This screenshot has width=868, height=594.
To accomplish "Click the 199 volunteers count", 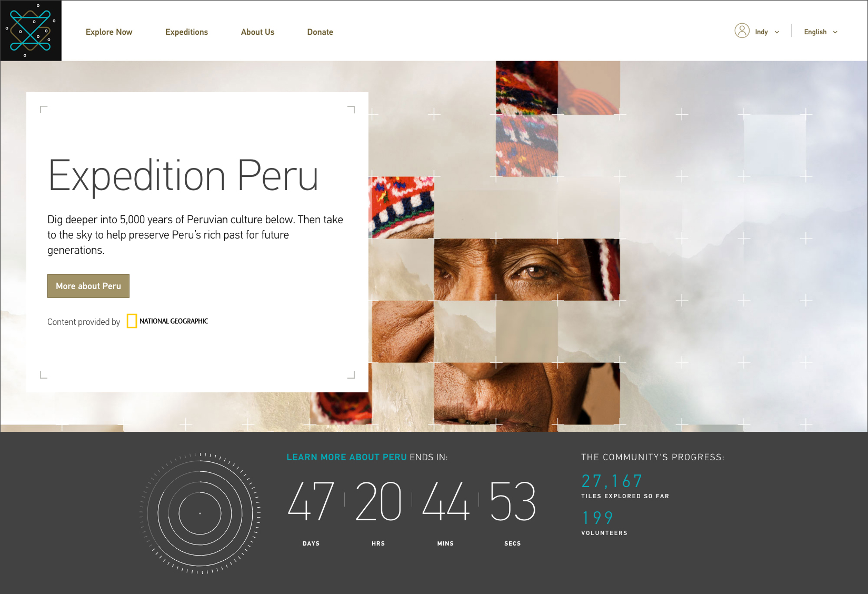I will pos(597,518).
